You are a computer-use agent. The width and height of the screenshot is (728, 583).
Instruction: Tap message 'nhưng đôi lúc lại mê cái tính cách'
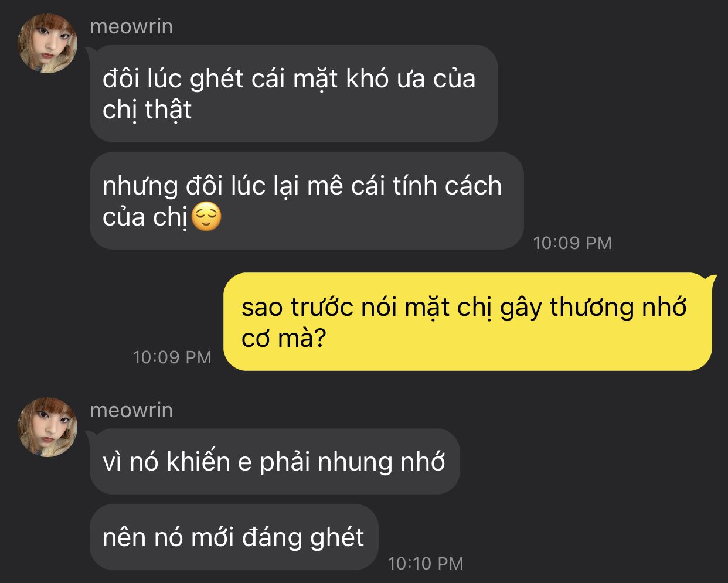[x=307, y=201]
